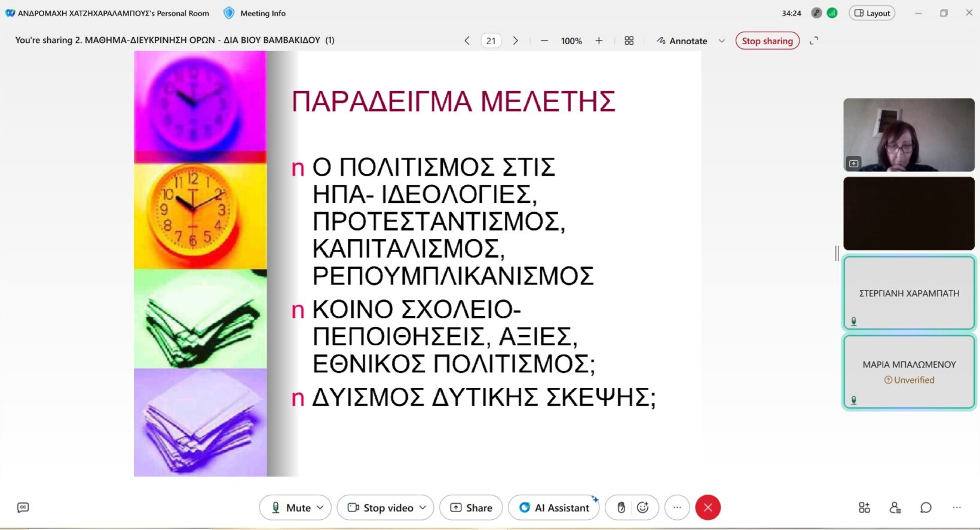Switch to slide thumbnail grid view
The height and width of the screenshot is (530, 980).
tap(629, 41)
